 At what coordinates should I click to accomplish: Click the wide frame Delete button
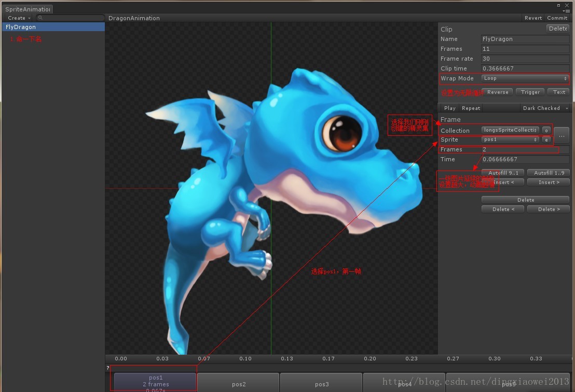click(x=526, y=200)
